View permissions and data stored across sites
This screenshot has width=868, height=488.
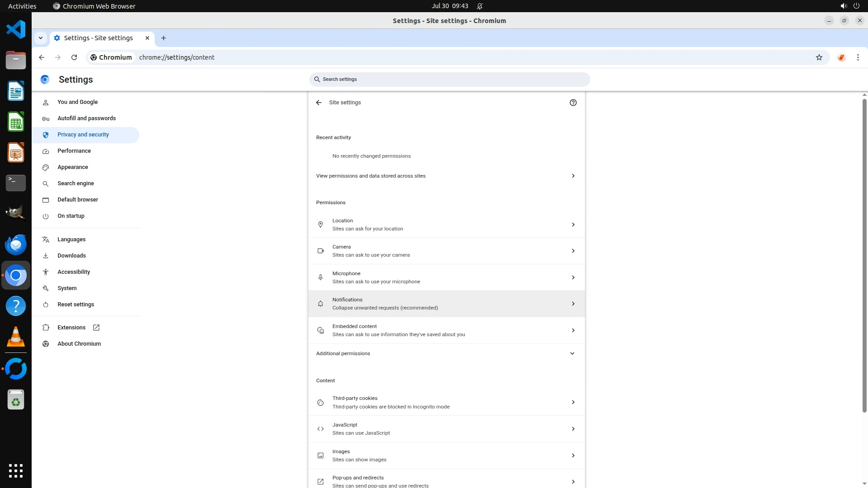[446, 176]
